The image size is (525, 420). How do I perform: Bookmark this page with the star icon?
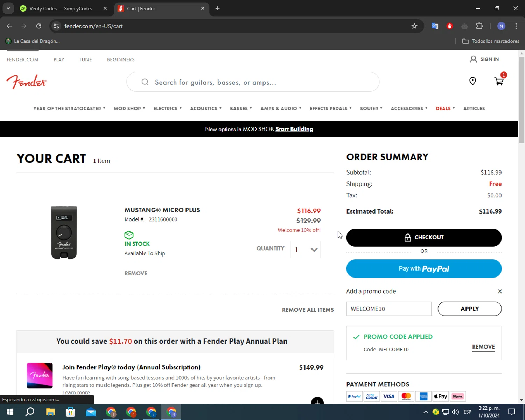point(414,26)
